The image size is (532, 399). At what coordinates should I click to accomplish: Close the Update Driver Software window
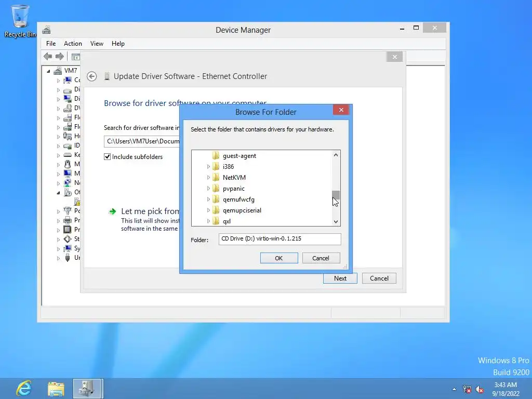pos(395,57)
